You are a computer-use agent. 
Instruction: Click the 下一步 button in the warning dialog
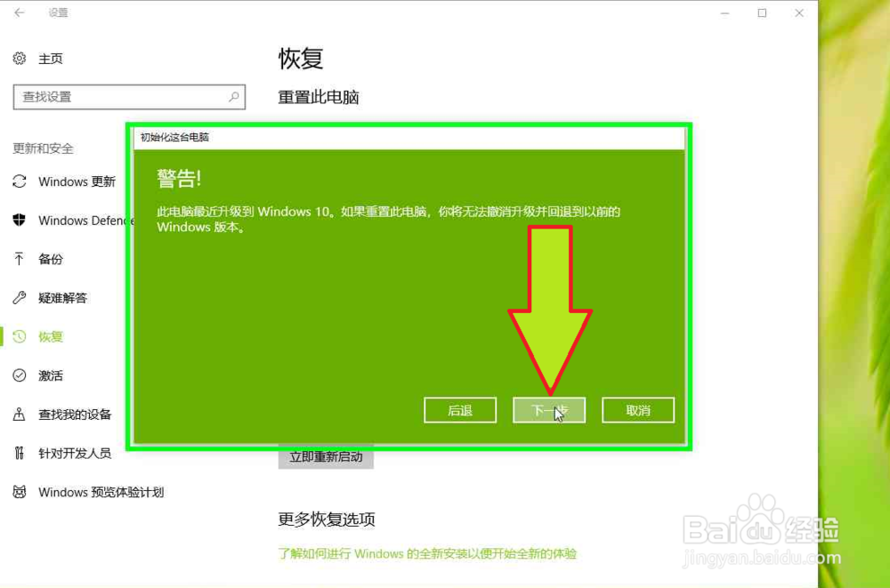(549, 410)
